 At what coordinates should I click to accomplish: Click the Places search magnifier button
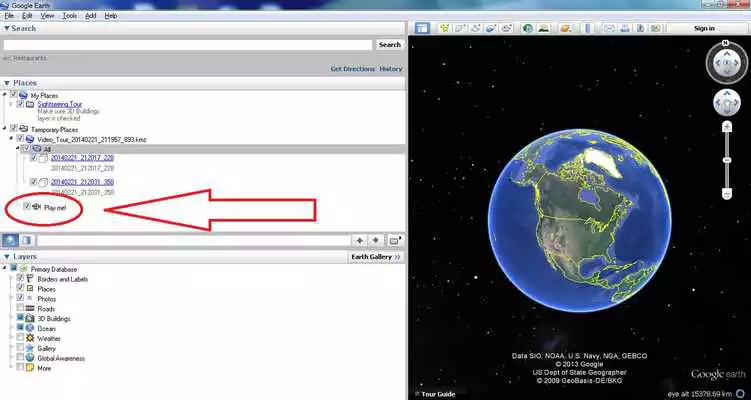click(11, 240)
